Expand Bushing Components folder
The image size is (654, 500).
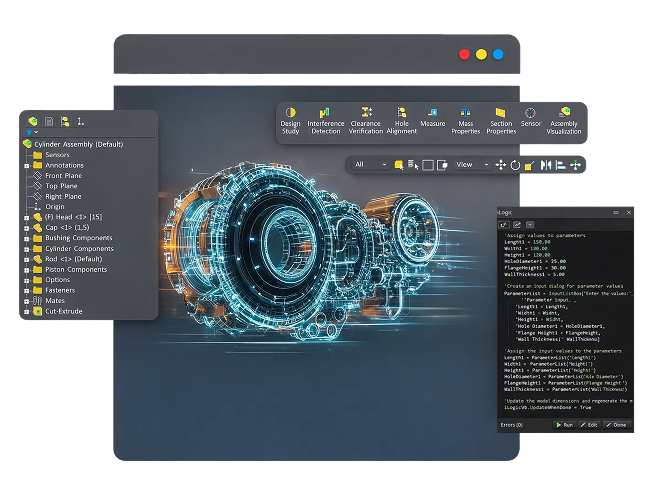click(27, 239)
